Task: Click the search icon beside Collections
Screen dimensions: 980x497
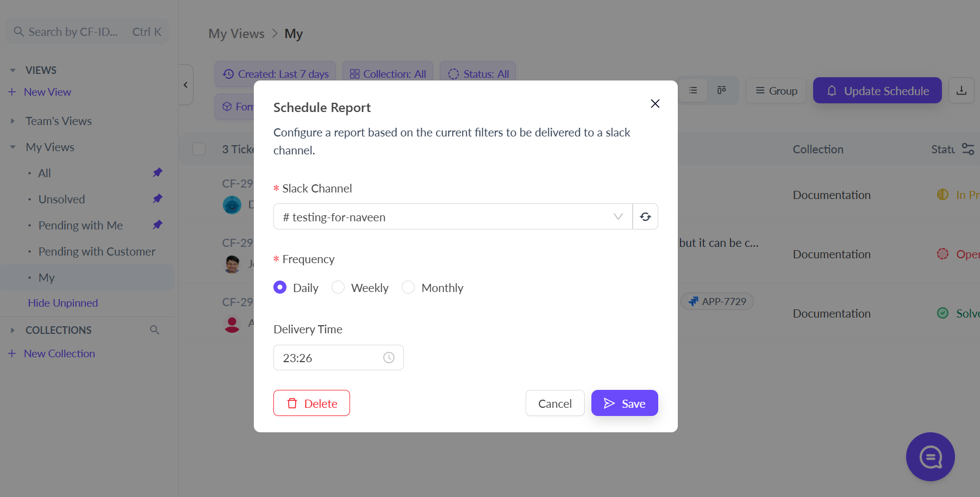Action: 155,330
